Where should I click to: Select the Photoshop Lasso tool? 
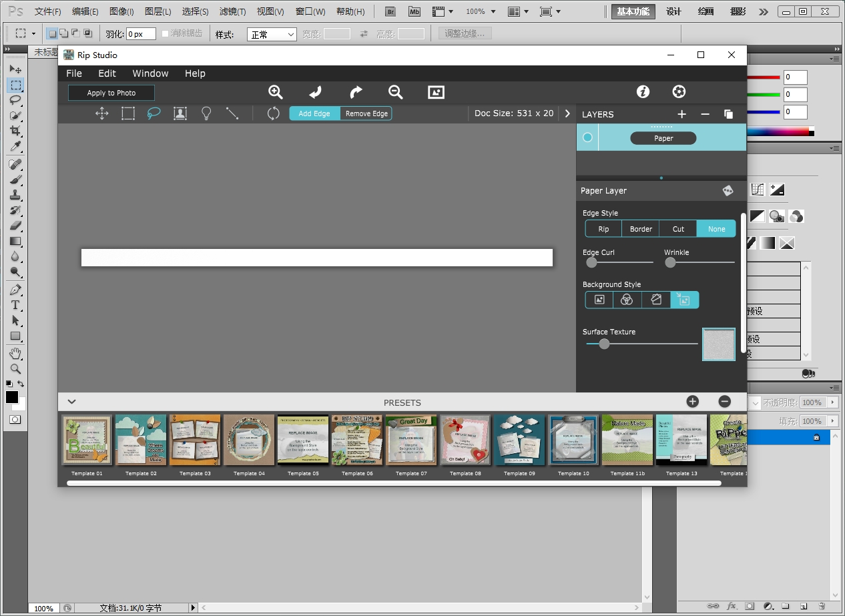[15, 100]
